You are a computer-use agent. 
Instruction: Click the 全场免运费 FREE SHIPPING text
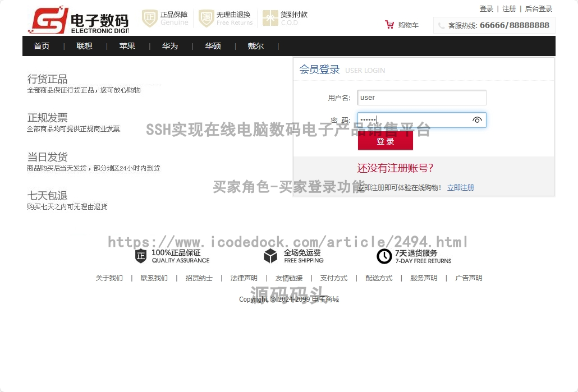coord(304,256)
